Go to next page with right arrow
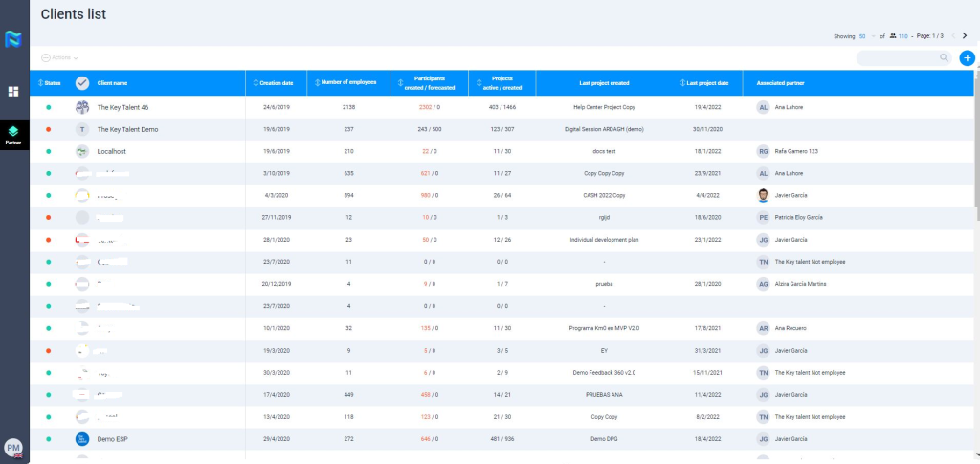This screenshot has width=980, height=464. 965,35
